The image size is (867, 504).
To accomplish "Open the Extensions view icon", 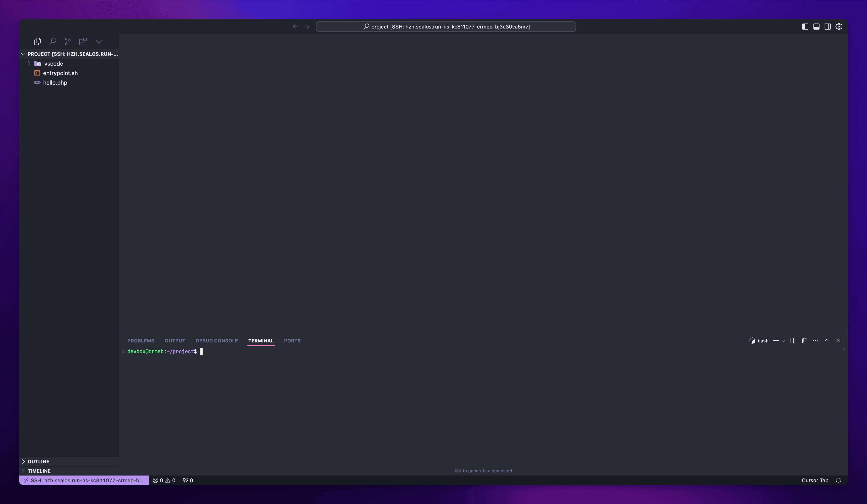I will click(83, 42).
